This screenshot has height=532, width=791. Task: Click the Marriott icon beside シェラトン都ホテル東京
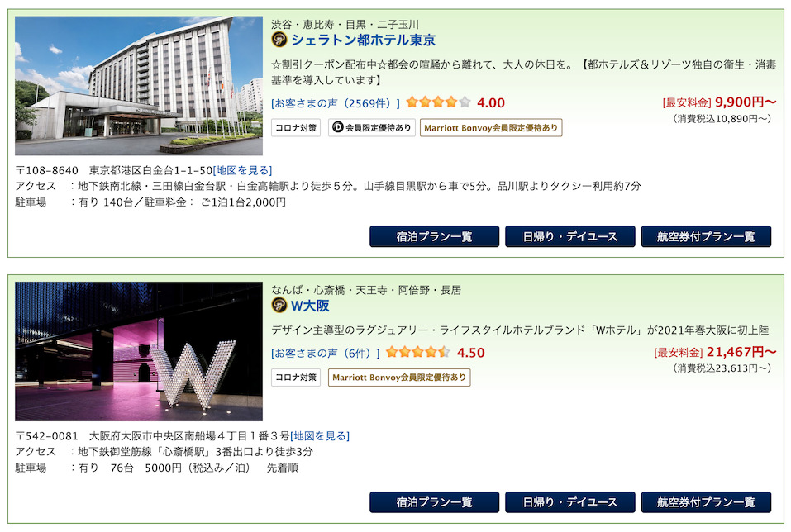point(279,40)
